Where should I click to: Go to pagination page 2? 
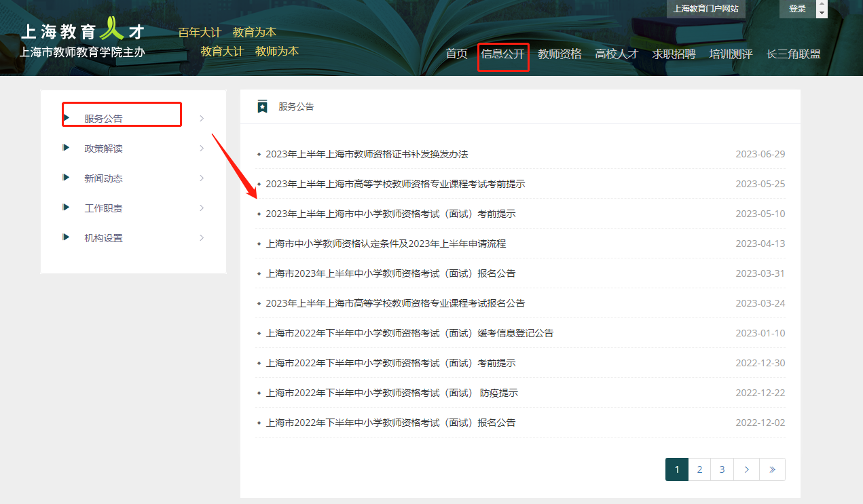pyautogui.click(x=699, y=469)
